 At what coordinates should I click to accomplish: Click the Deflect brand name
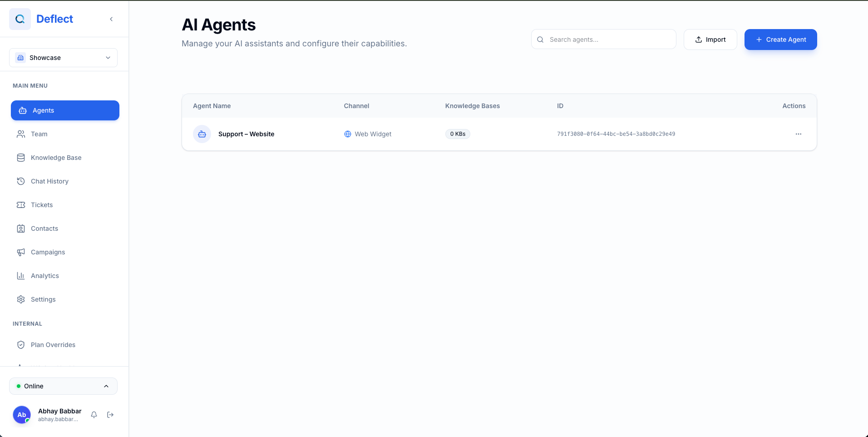pyautogui.click(x=54, y=19)
